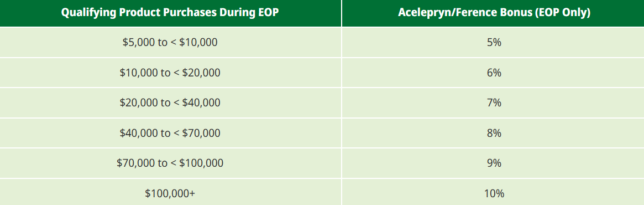Select the $70,000 to < $100,000 cell
The image size is (644, 205).
pos(170,163)
